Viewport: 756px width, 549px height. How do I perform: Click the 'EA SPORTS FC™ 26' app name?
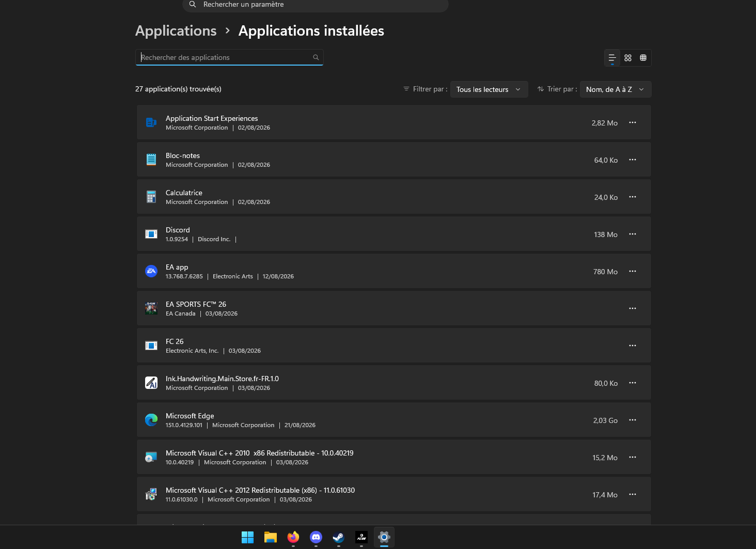click(x=196, y=304)
